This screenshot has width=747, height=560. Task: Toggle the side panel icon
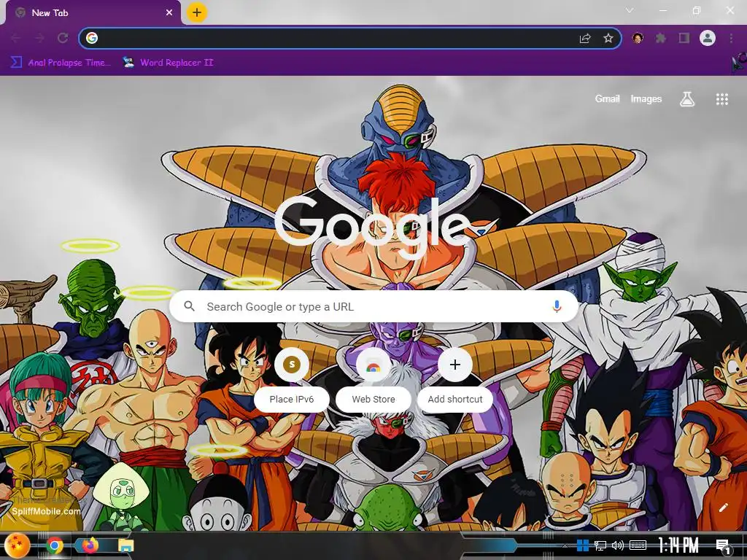[x=684, y=38]
